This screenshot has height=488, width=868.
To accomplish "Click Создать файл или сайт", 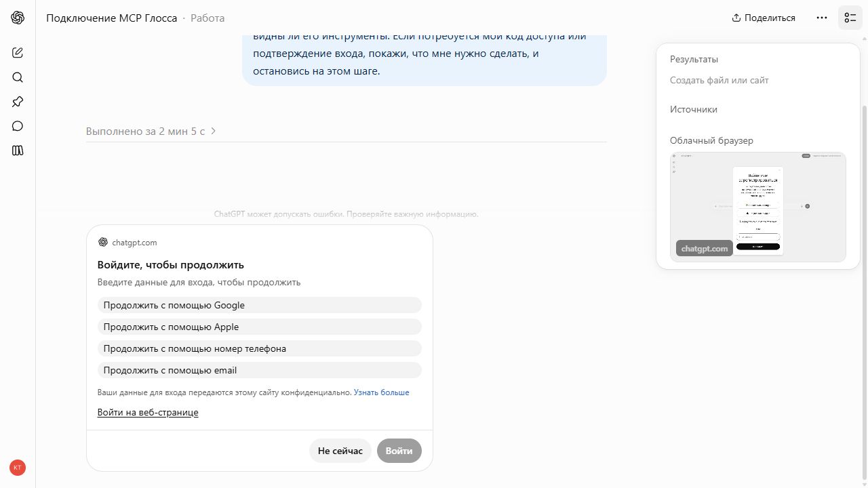I will coord(719,80).
